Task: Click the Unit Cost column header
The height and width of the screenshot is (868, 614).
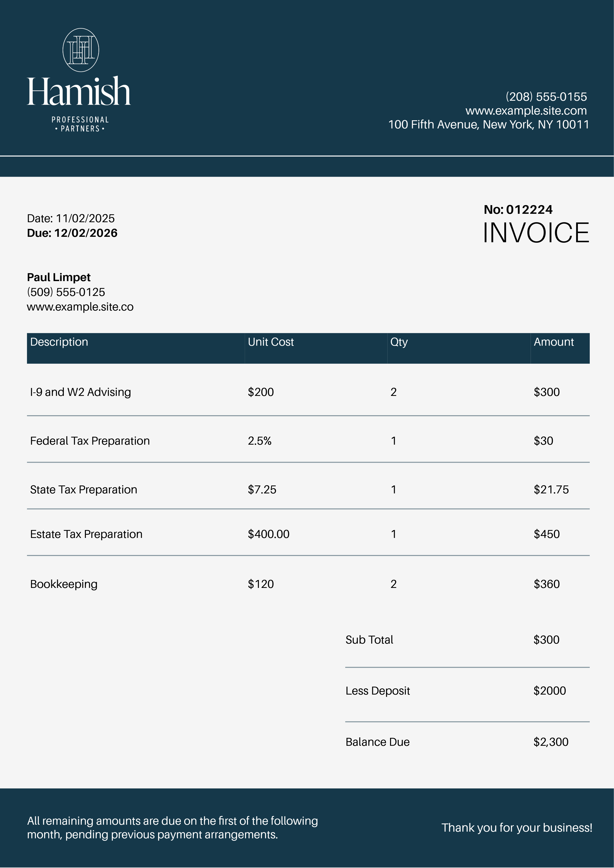Action: coord(271,342)
